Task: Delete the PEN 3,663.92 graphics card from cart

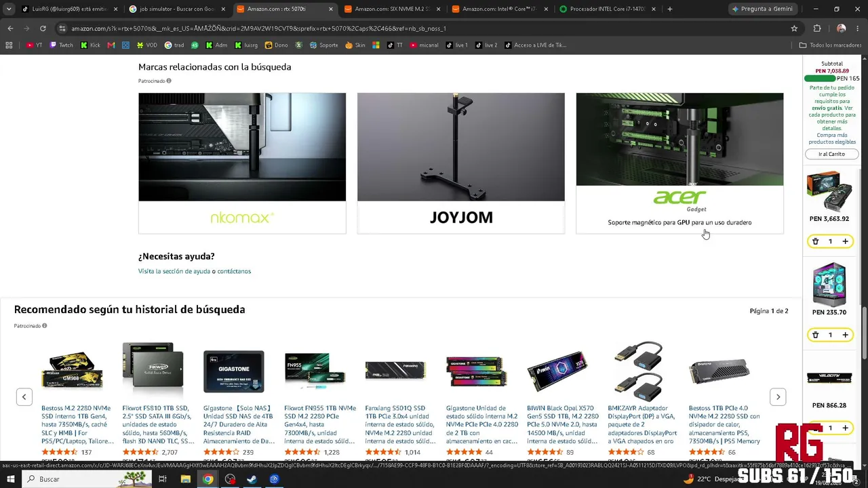Action: click(816, 241)
